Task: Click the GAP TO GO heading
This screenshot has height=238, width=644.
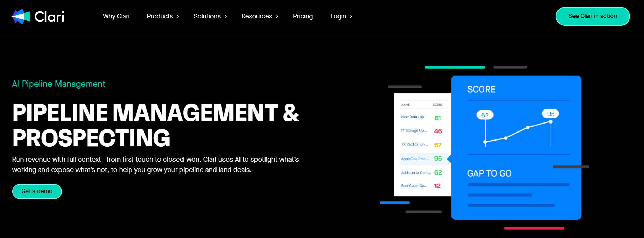Action: coord(489,173)
